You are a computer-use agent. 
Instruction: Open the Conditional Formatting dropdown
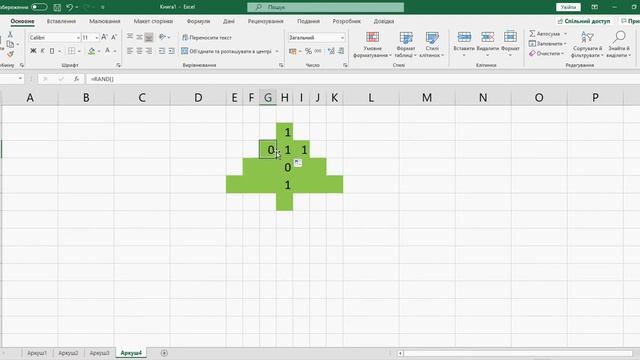[x=372, y=45]
